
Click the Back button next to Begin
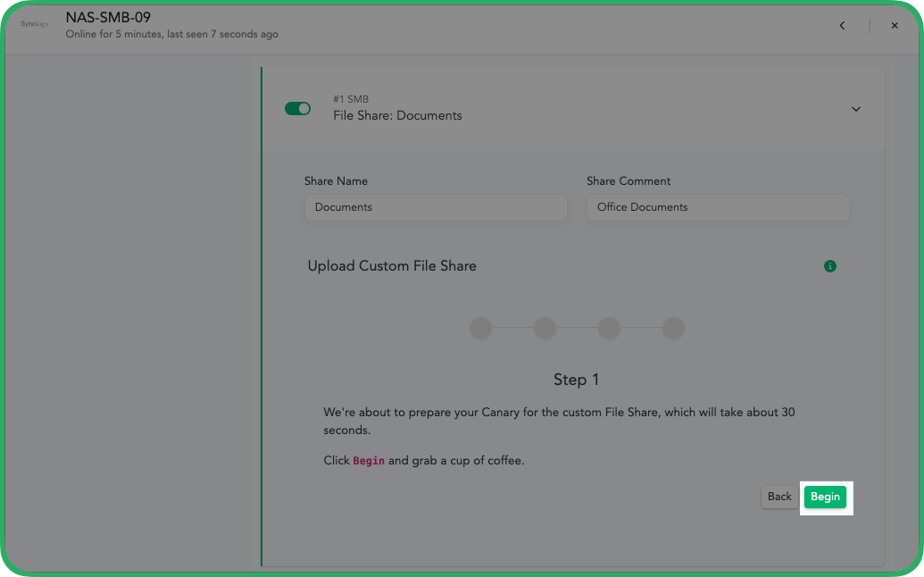pyautogui.click(x=779, y=497)
